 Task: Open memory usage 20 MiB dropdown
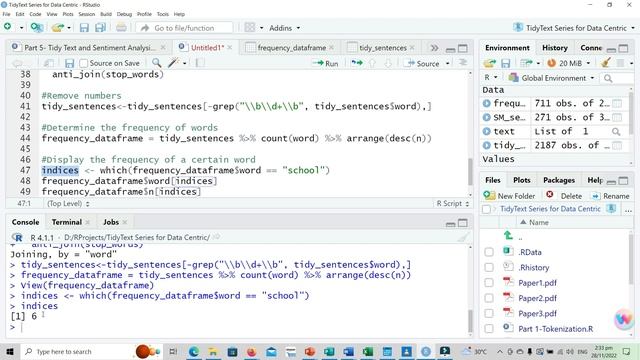click(569, 63)
